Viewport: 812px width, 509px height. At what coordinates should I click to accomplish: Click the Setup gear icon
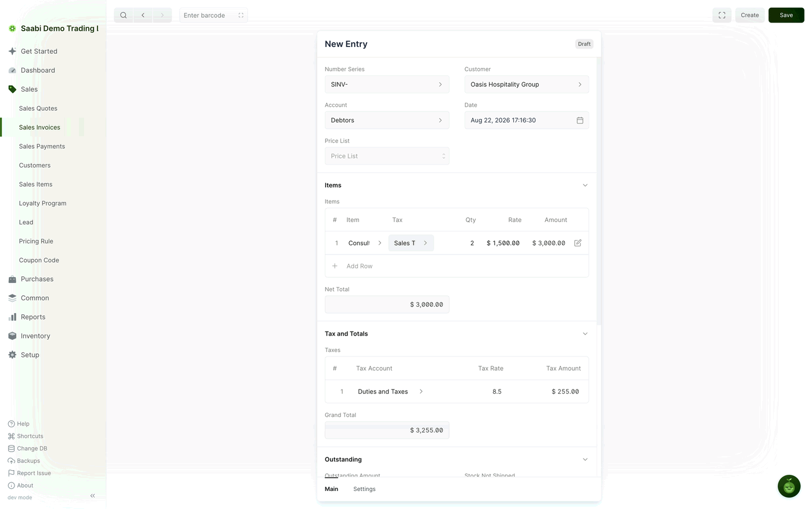point(12,355)
